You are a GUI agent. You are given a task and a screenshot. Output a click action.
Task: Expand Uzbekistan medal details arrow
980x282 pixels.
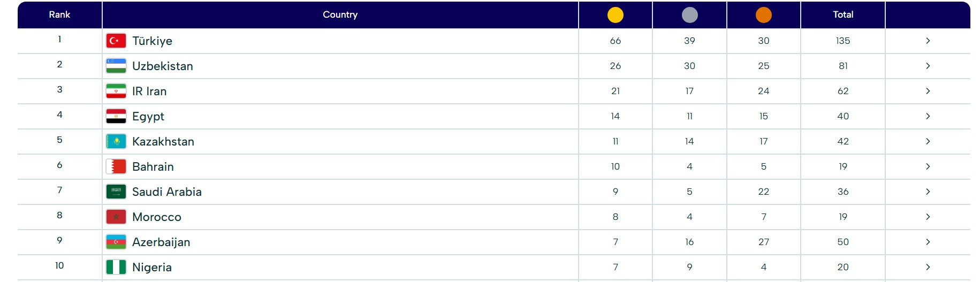pos(928,66)
